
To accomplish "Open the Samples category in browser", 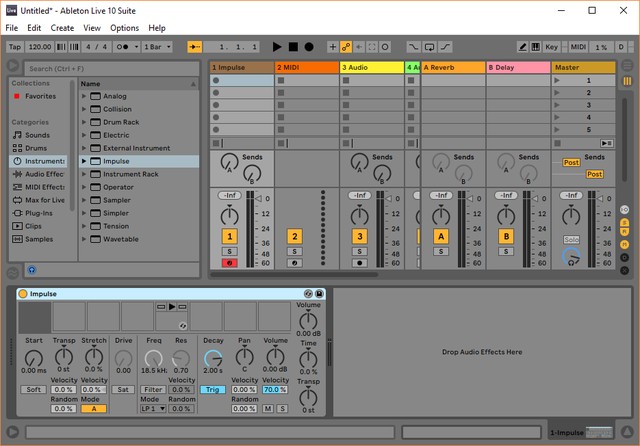I will (x=40, y=239).
